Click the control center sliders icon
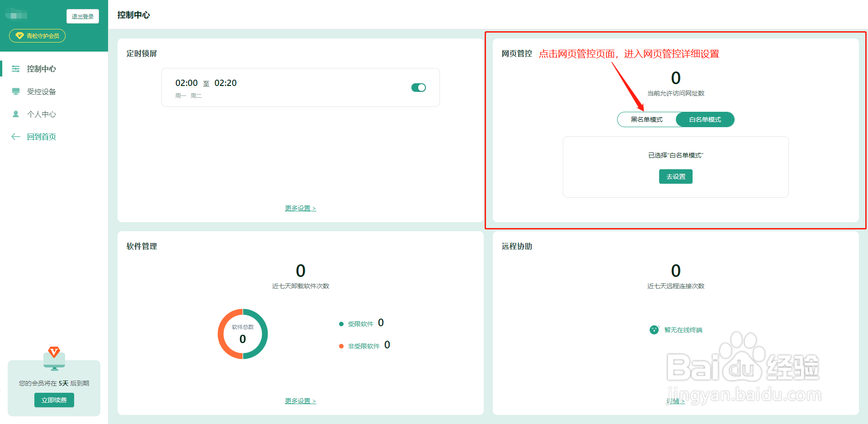The width and height of the screenshot is (868, 424). click(16, 69)
